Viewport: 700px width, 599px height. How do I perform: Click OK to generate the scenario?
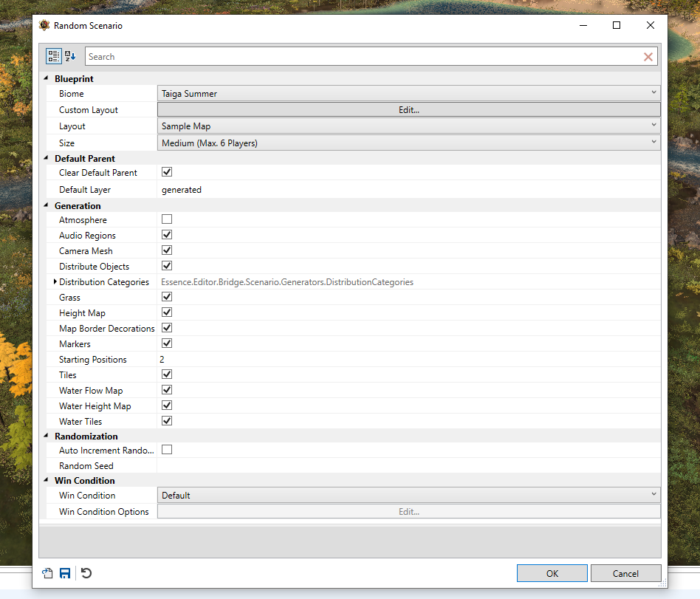[x=552, y=573]
